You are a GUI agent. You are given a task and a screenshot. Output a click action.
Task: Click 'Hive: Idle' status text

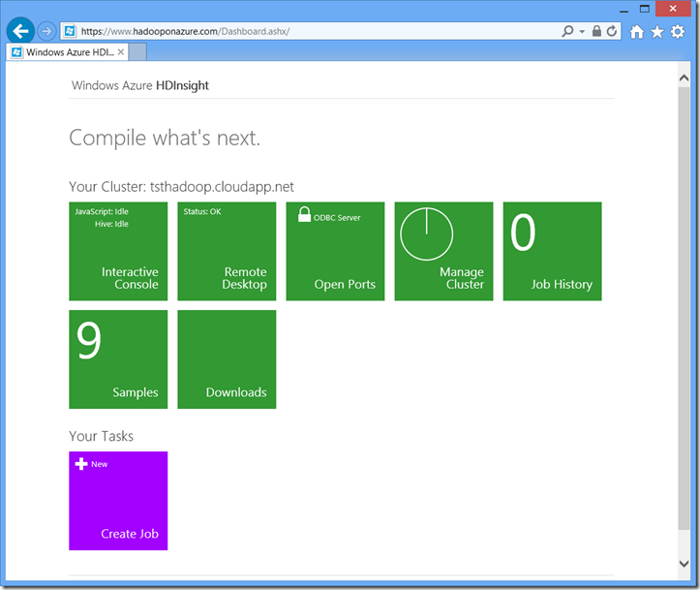point(111,224)
